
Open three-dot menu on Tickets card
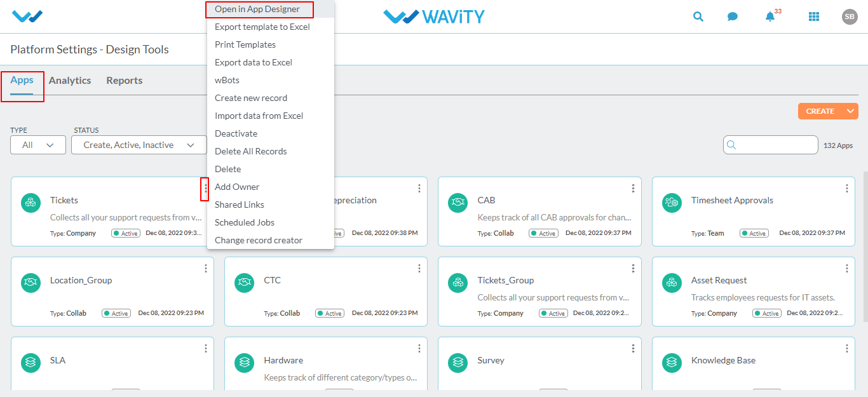[205, 189]
